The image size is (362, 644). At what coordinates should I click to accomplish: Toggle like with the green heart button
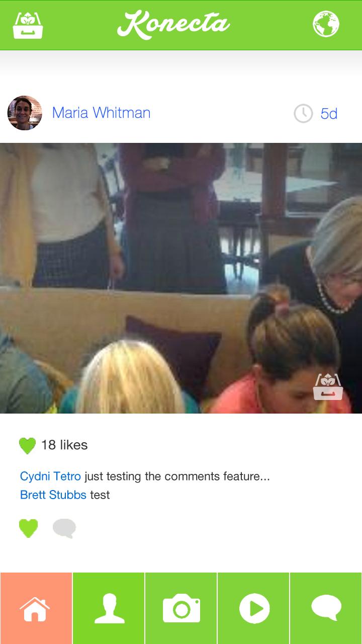28,528
